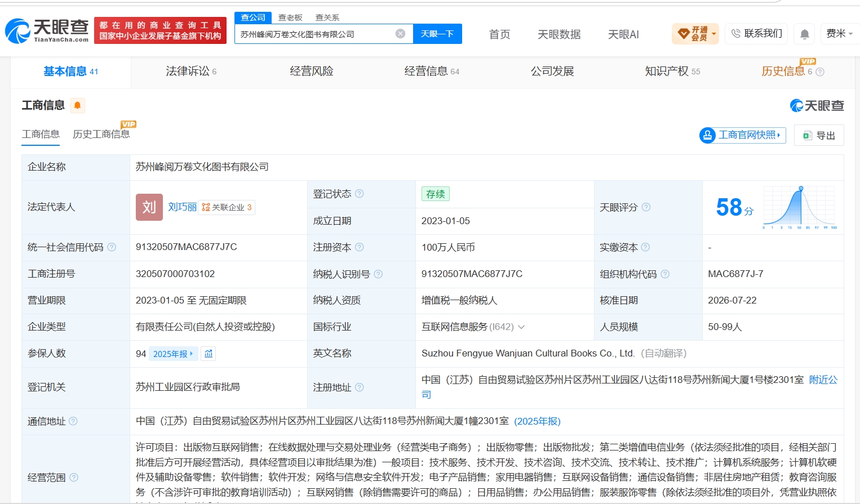Image resolution: width=860 pixels, height=504 pixels.
Task: Open the 费米 user dropdown
Action: [x=839, y=34]
